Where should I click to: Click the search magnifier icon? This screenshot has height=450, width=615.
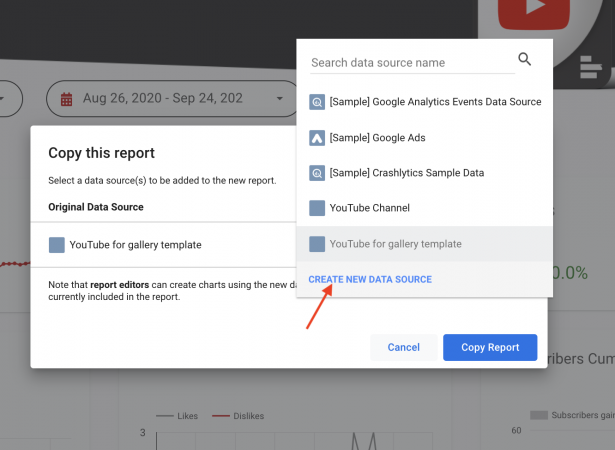(524, 59)
